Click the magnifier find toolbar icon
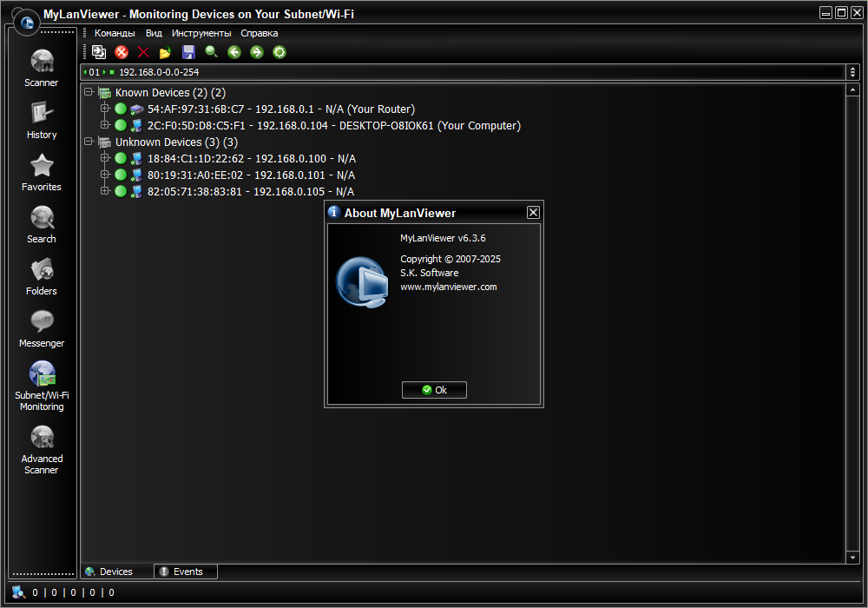The width and height of the screenshot is (868, 608). point(212,52)
